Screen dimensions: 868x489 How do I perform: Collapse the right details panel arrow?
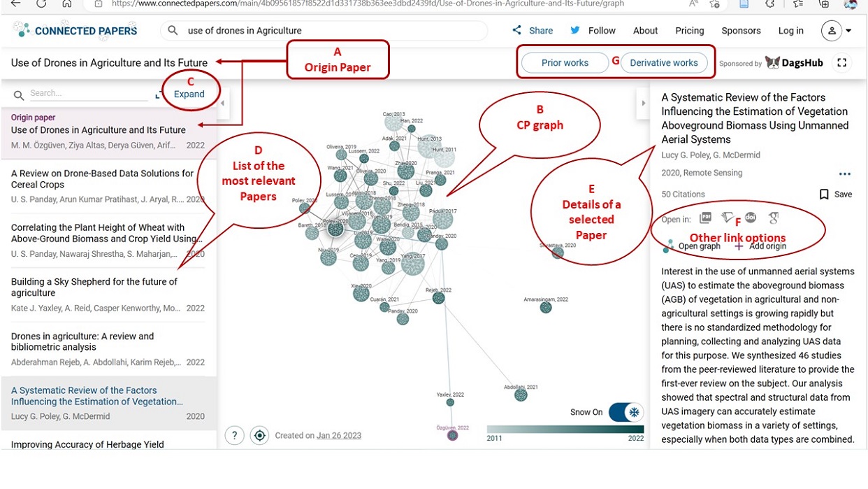click(644, 104)
